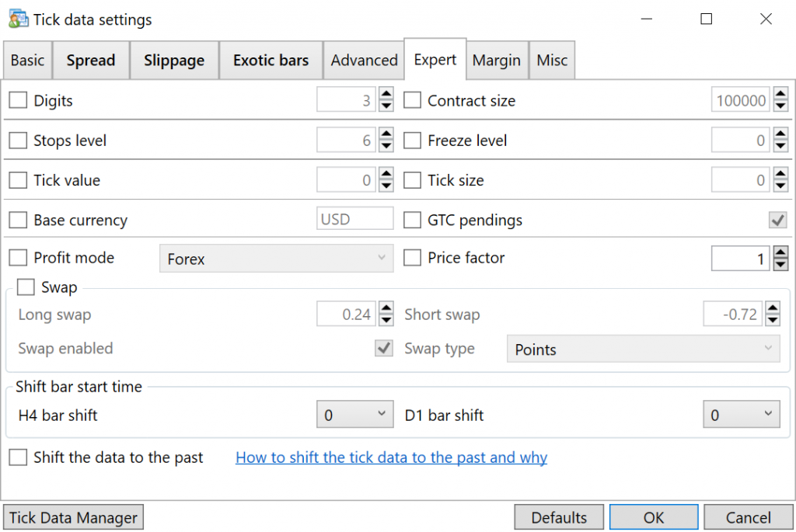The image size is (796, 532).
Task: Enable the Digits checkbox
Action: 18,101
